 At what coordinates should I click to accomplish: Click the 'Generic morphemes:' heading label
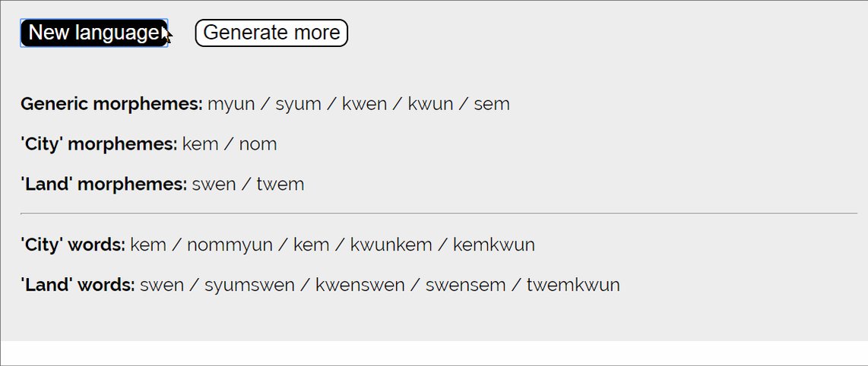tap(111, 104)
